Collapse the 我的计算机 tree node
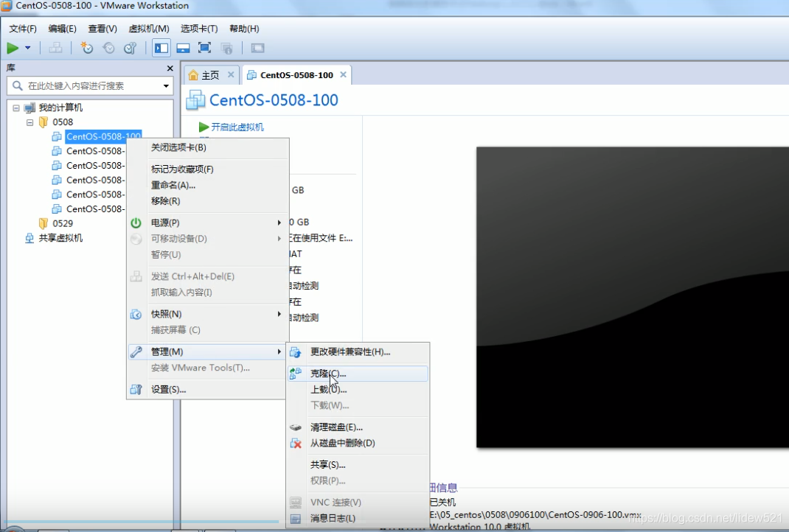 [16, 108]
